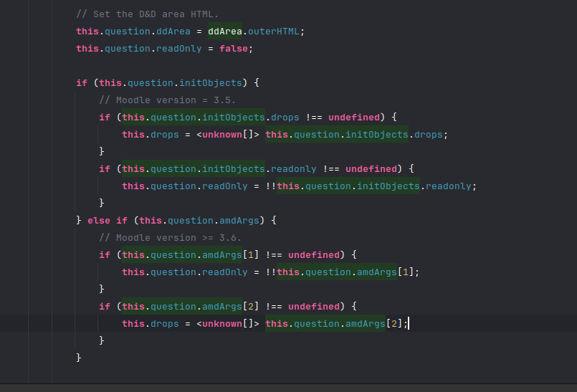Click the "else" keyword
This screenshot has width=577, height=392.
tap(99, 221)
